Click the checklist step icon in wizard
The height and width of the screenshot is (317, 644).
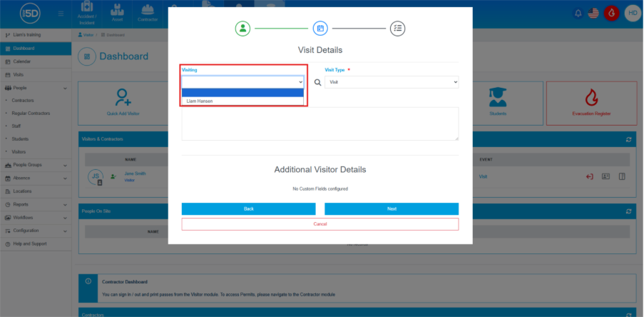(397, 29)
